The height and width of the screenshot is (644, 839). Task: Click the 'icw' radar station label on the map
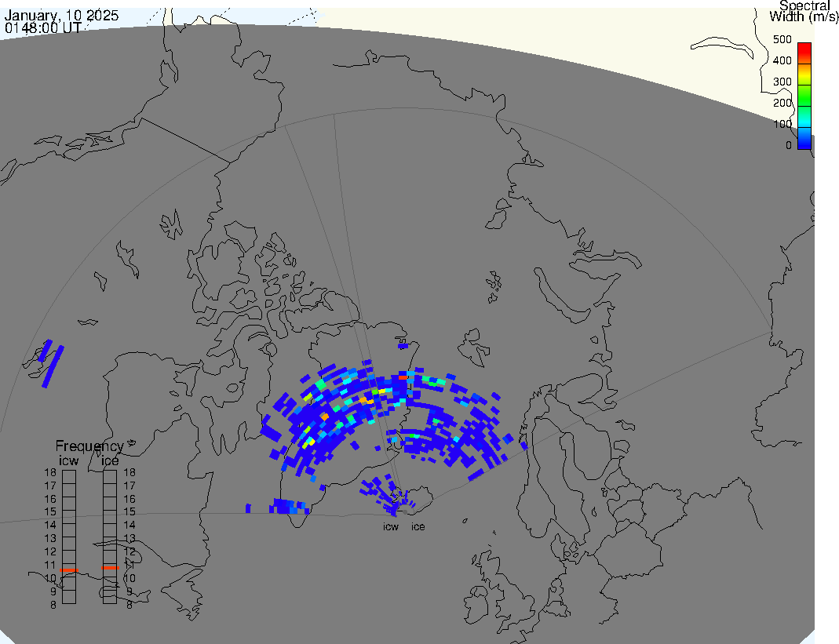[391, 527]
